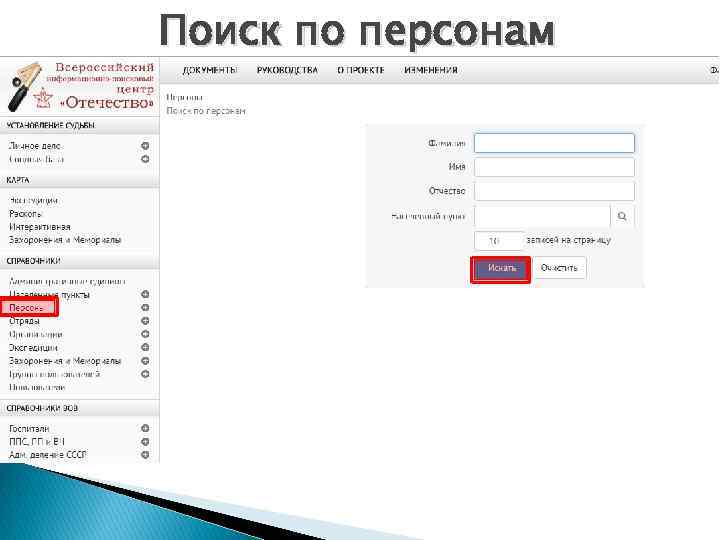Open the Адм. деление СССР directory

coord(47,455)
